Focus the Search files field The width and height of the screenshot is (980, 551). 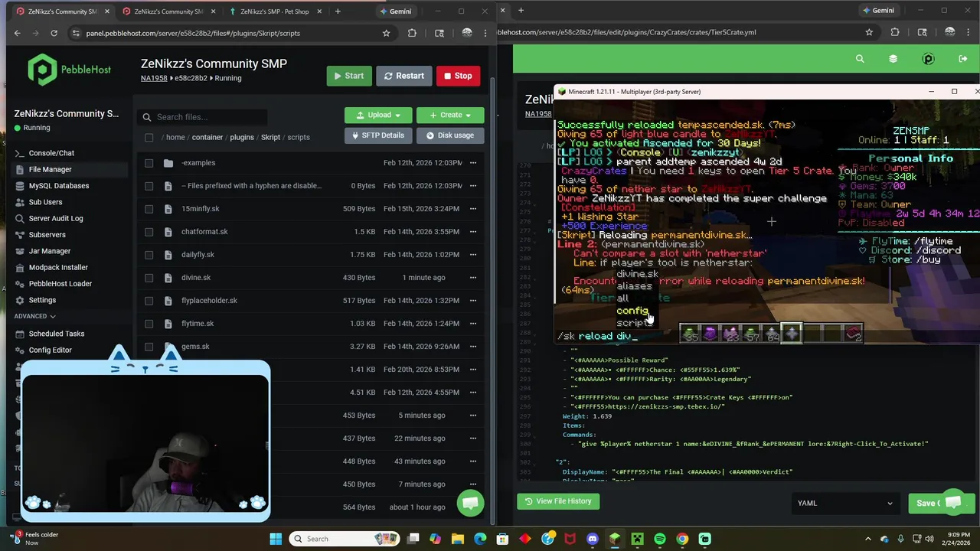[x=203, y=117]
